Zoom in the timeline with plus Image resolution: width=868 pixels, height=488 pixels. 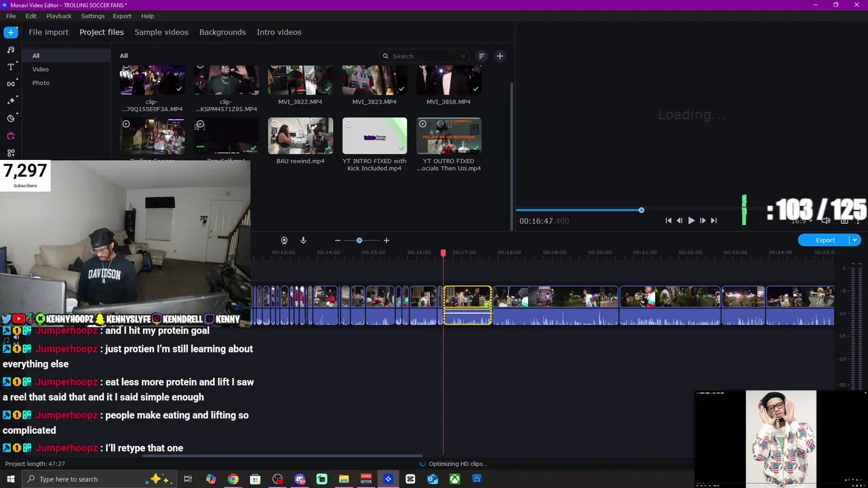point(387,240)
